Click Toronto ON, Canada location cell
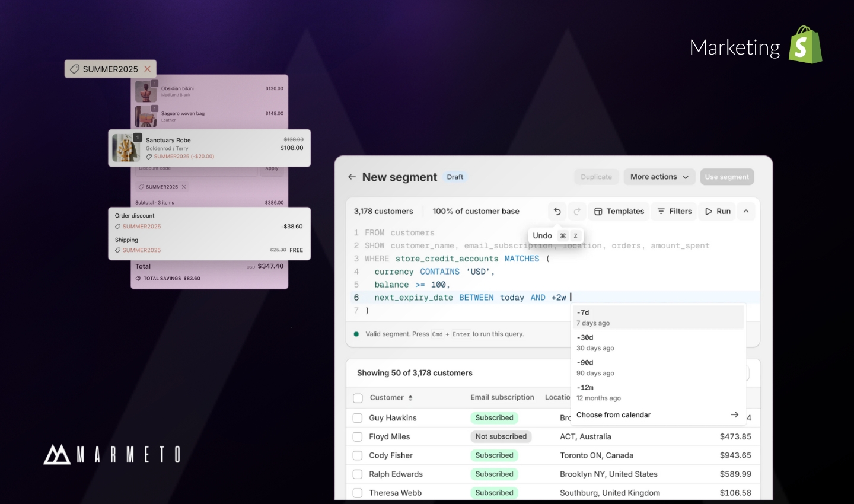854x504 pixels. point(597,455)
